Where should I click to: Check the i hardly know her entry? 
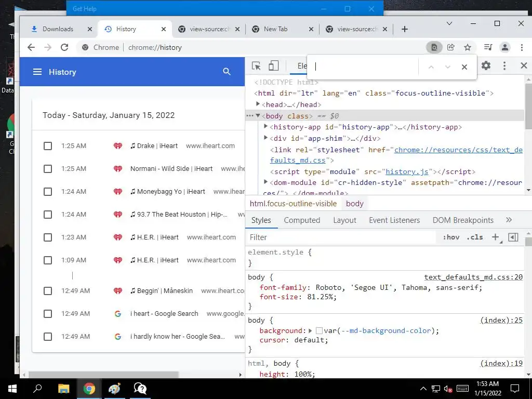48,337
